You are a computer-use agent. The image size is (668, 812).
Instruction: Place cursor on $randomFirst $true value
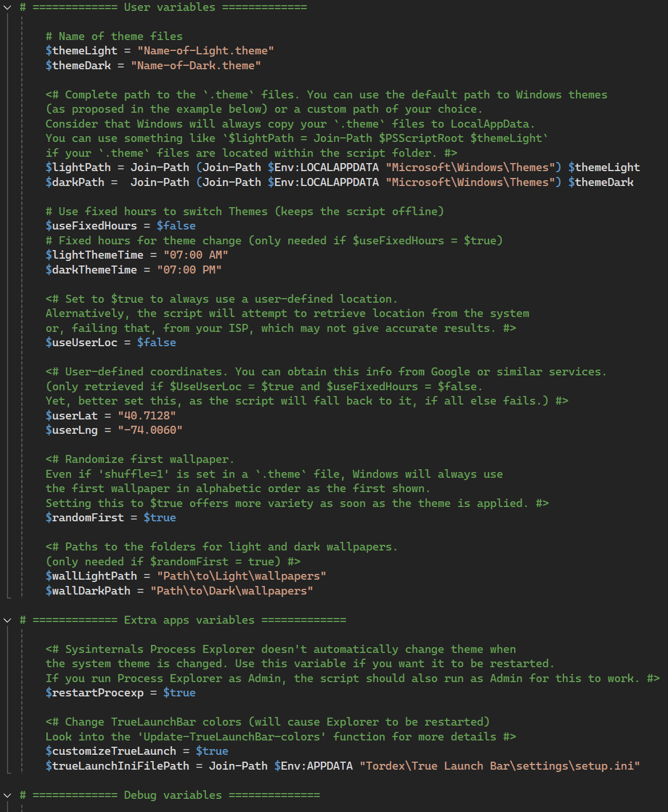(160, 518)
